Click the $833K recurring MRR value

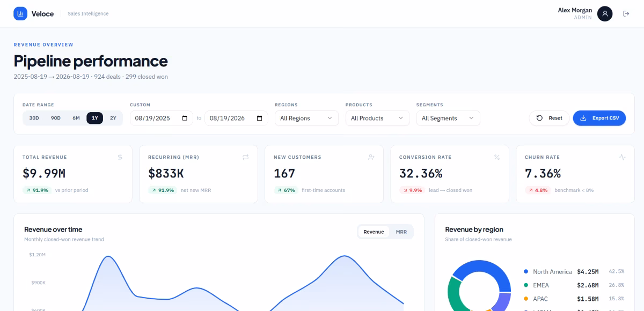(x=166, y=173)
